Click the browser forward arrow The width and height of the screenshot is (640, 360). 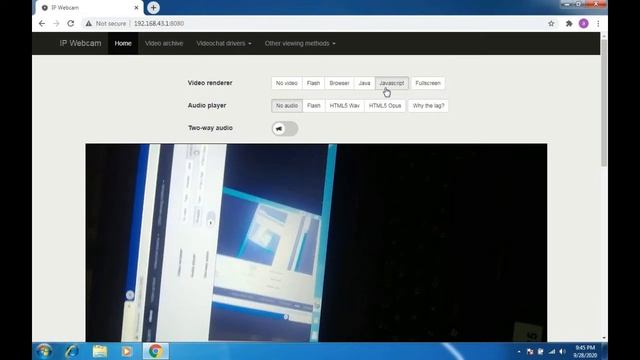(x=56, y=24)
